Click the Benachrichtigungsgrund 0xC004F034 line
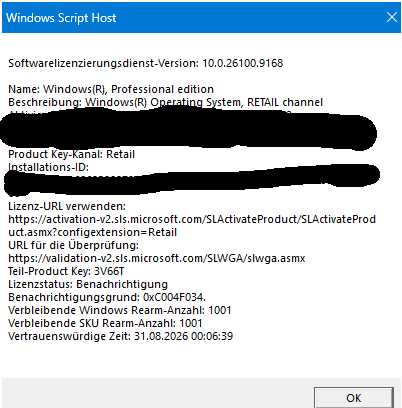 (x=107, y=297)
